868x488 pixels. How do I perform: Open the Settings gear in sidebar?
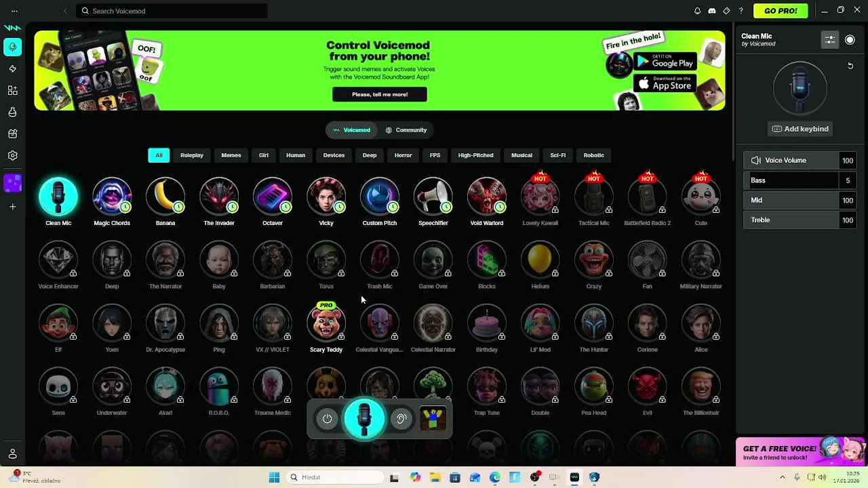pos(12,155)
